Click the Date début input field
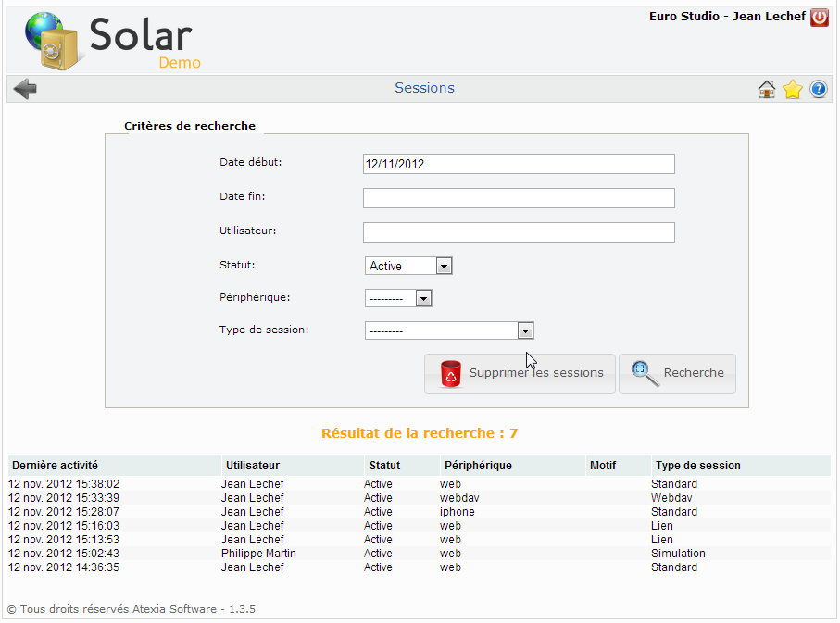Screen dimensions: 840x623 (x=519, y=164)
